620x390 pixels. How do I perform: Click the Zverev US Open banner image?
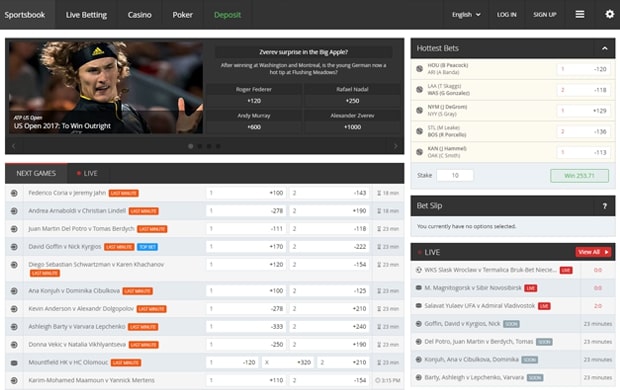coord(106,87)
